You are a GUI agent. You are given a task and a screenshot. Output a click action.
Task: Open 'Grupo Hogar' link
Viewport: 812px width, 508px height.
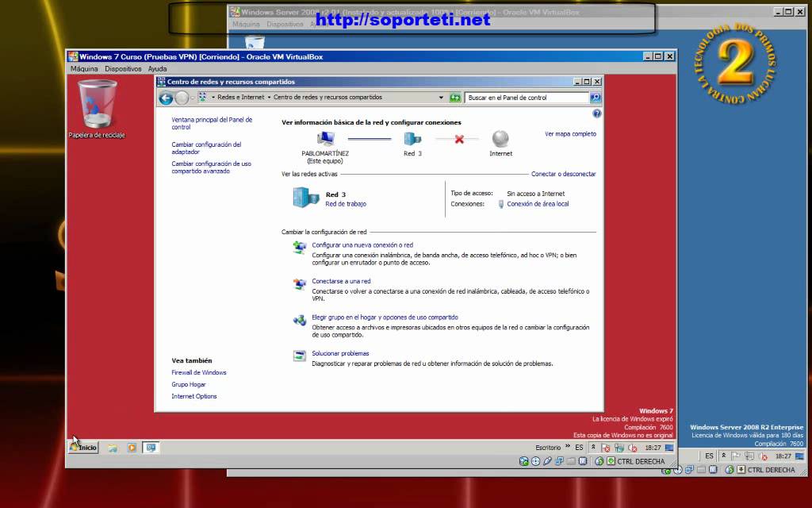click(x=189, y=385)
